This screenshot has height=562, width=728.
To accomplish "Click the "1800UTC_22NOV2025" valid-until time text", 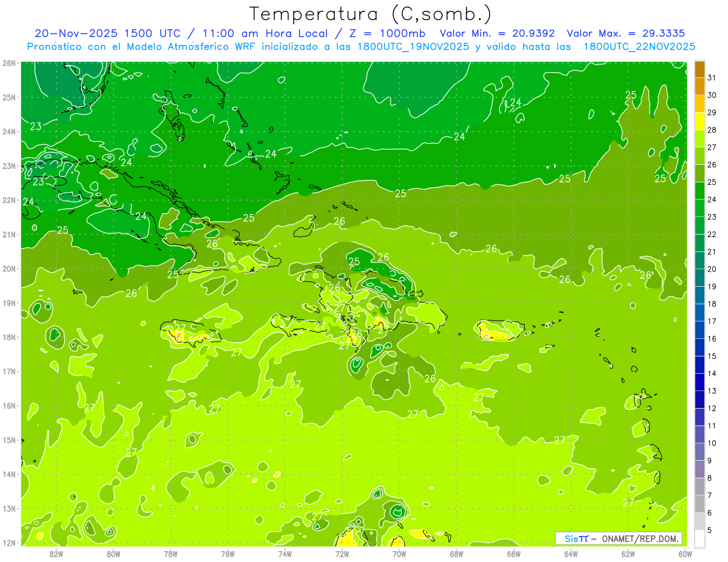I will 639,47.
